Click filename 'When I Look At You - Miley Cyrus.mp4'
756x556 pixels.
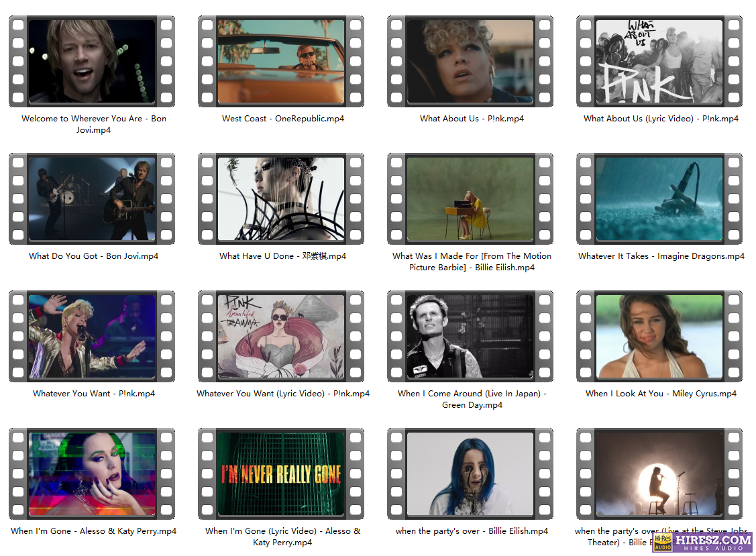click(x=661, y=394)
